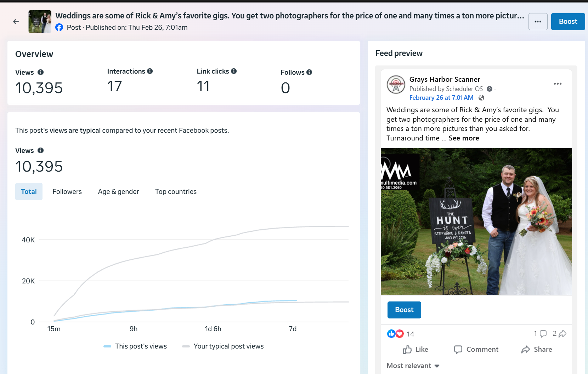This screenshot has width=588, height=374.
Task: Open the Top countries tab
Action: tap(176, 191)
